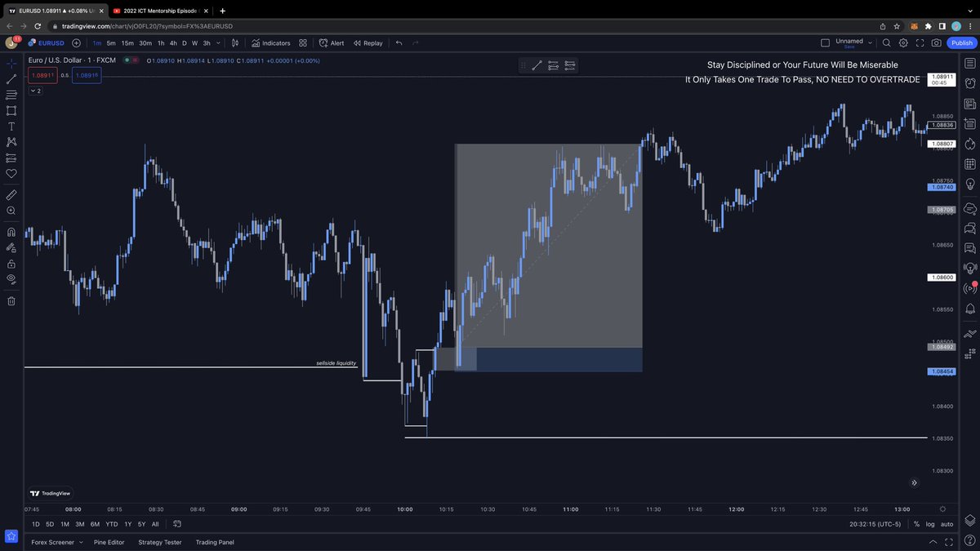Open the Pine Editor tab
Screen dimensions: 980x551
tap(109, 542)
